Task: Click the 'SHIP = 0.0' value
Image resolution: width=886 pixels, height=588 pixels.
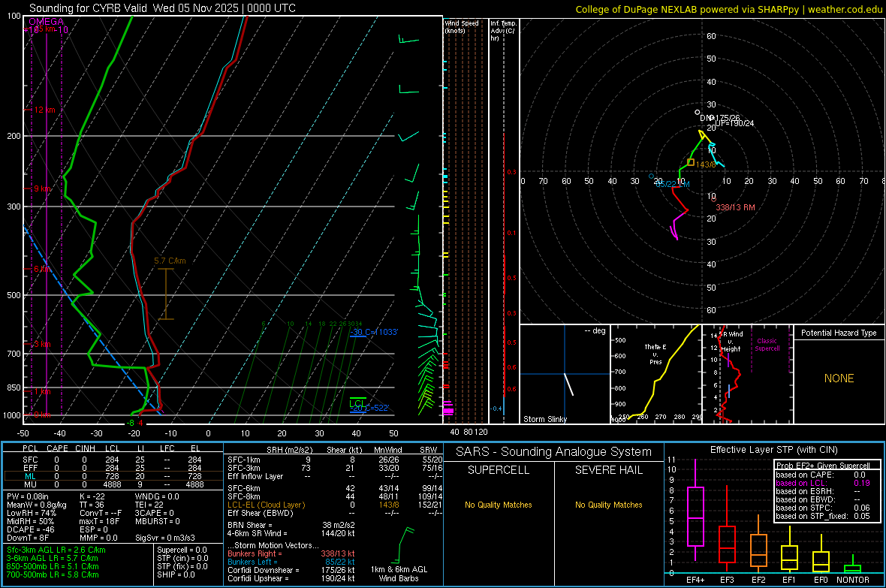Action: [x=176, y=574]
